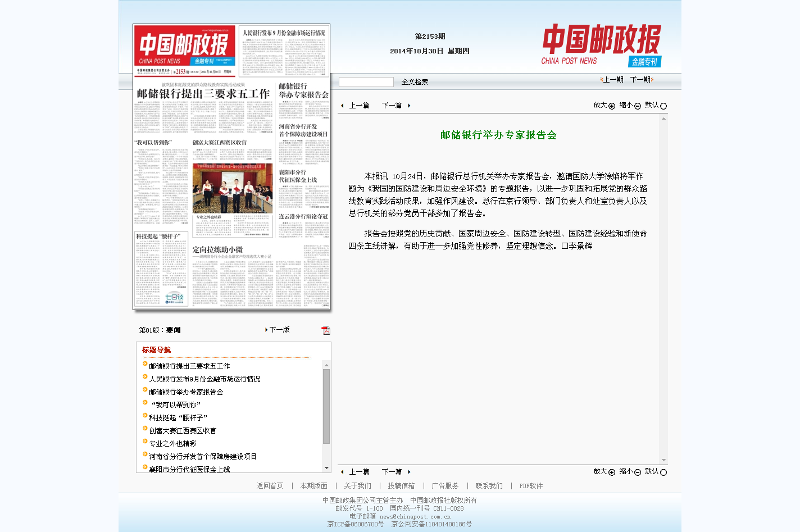Viewport: 800px width, 532px height.
Task: Open the 本期版面 section
Action: pos(313,485)
